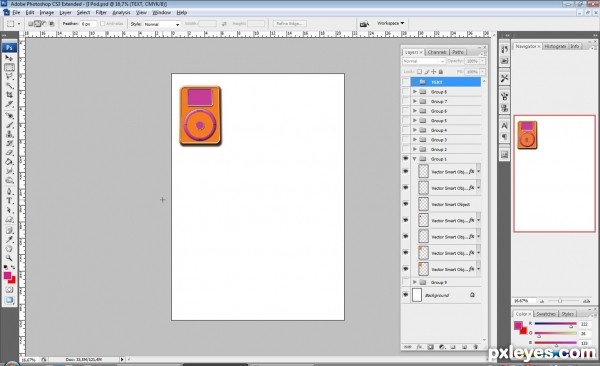The height and width of the screenshot is (366, 600).
Task: Click the lock all icon in Layers panel
Action: (x=440, y=72)
